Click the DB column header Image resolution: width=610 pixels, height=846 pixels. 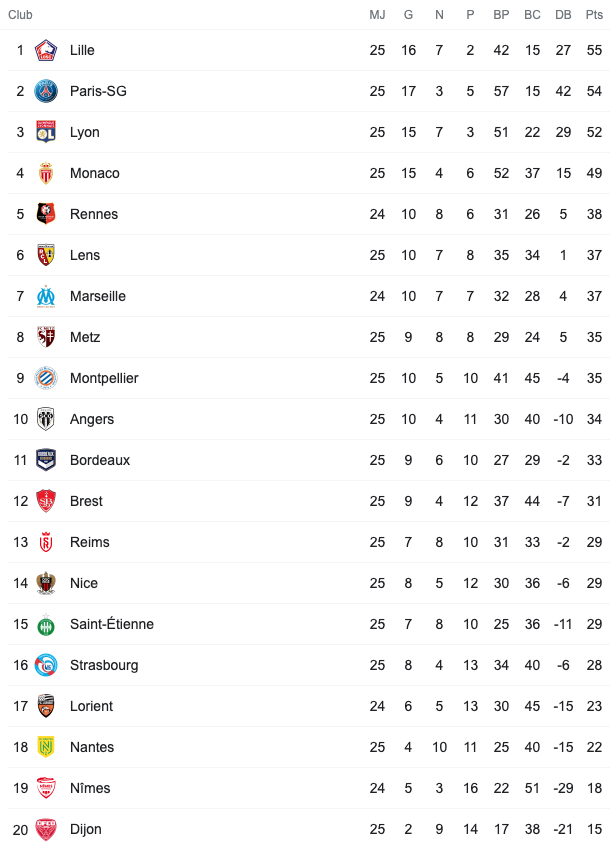(x=563, y=15)
